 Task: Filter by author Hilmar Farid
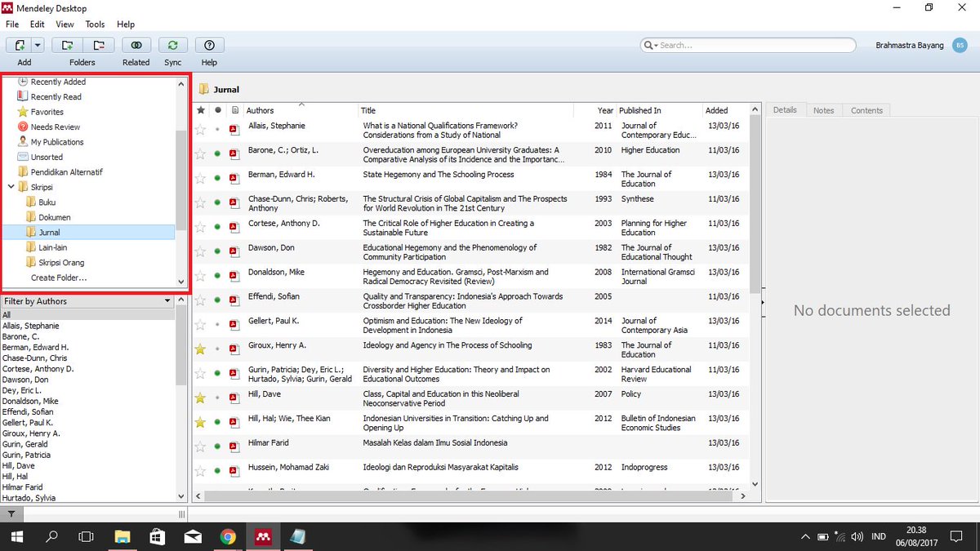point(22,487)
